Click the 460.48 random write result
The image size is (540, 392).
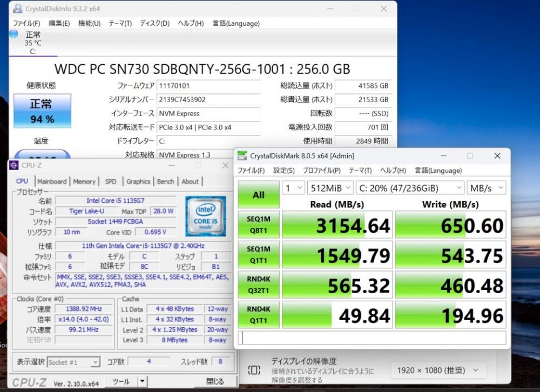(450, 285)
